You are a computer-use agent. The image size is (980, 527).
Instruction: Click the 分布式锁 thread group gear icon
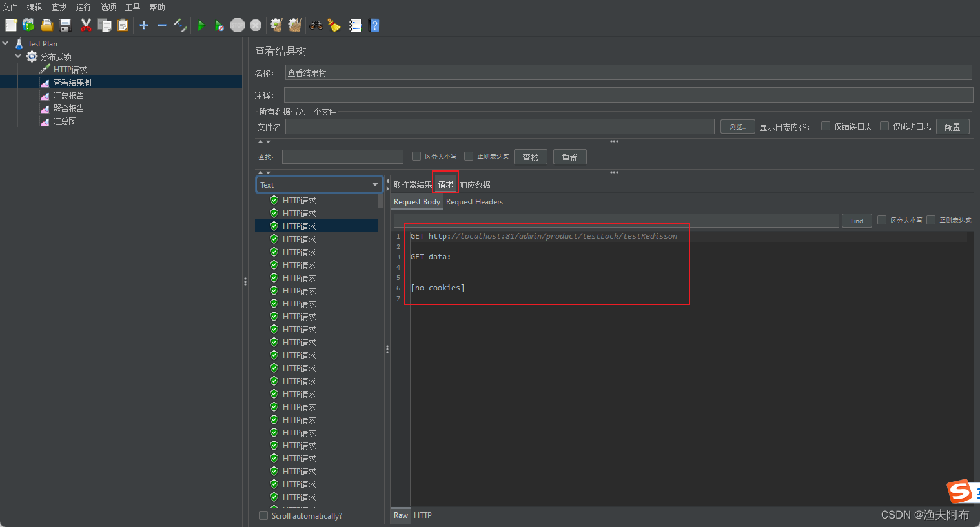coord(32,57)
